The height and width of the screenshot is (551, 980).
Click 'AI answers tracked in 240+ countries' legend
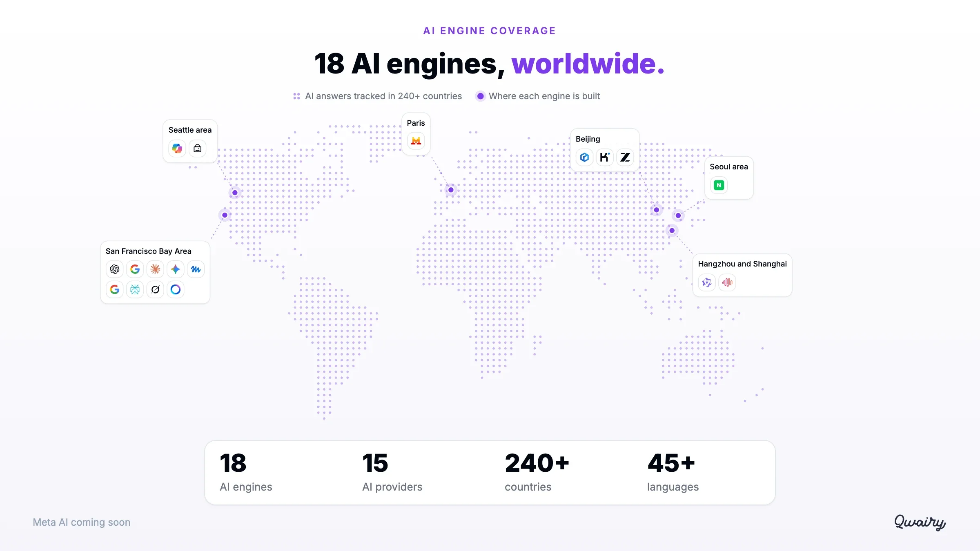coord(378,96)
